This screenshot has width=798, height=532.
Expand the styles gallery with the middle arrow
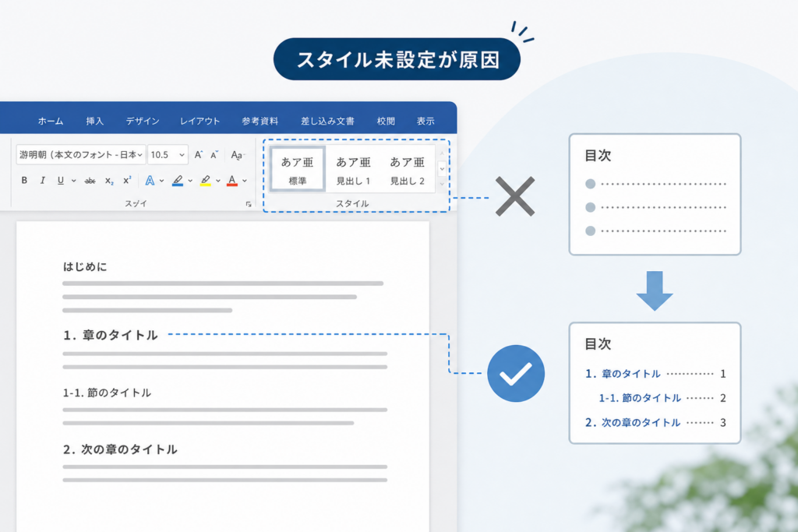[x=442, y=169]
